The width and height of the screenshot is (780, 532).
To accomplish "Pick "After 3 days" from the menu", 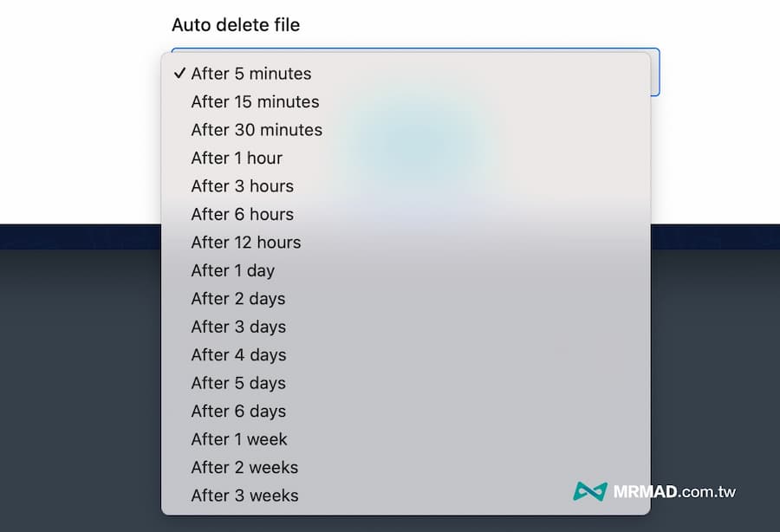I will point(238,327).
